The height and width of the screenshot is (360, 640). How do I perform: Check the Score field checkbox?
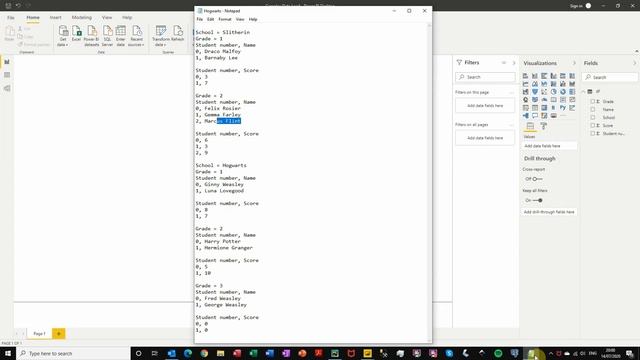click(x=593, y=125)
